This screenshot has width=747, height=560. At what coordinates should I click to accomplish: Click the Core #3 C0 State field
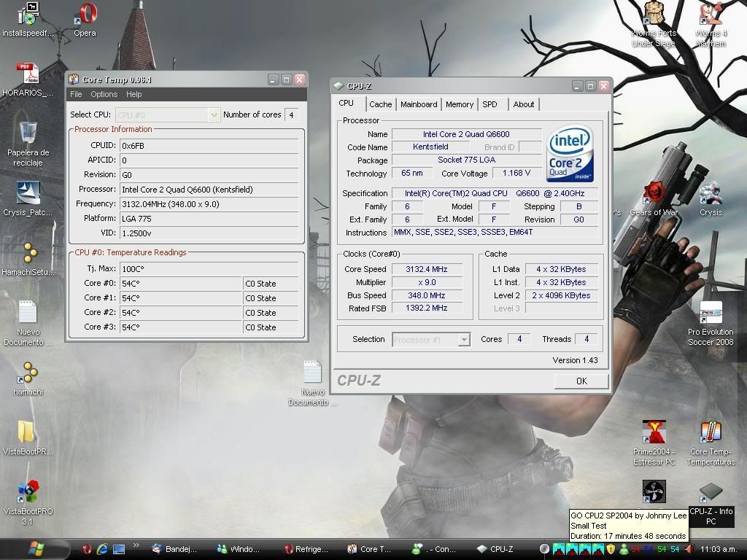271,327
